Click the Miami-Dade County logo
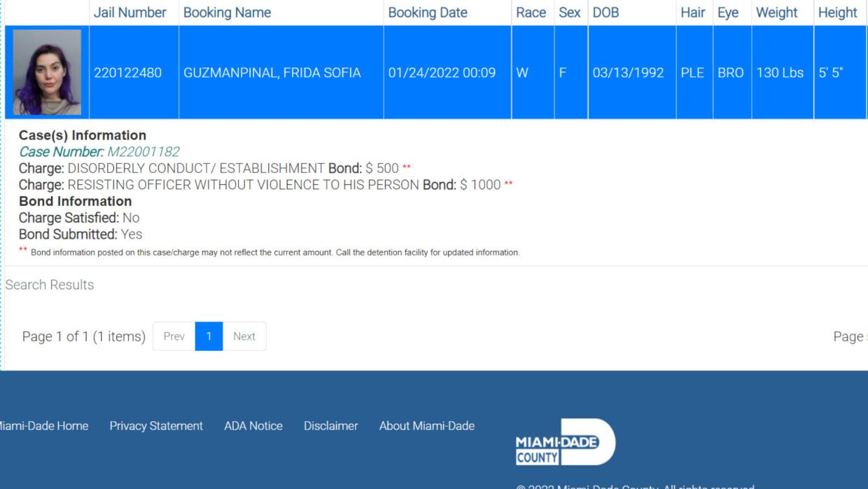This screenshot has height=489, width=868. tap(566, 442)
